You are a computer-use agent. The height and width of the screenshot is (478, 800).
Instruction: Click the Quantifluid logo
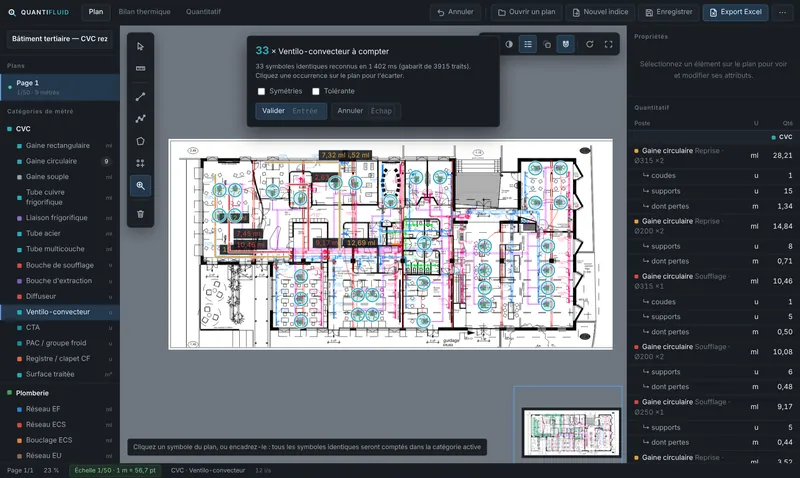tap(38, 12)
